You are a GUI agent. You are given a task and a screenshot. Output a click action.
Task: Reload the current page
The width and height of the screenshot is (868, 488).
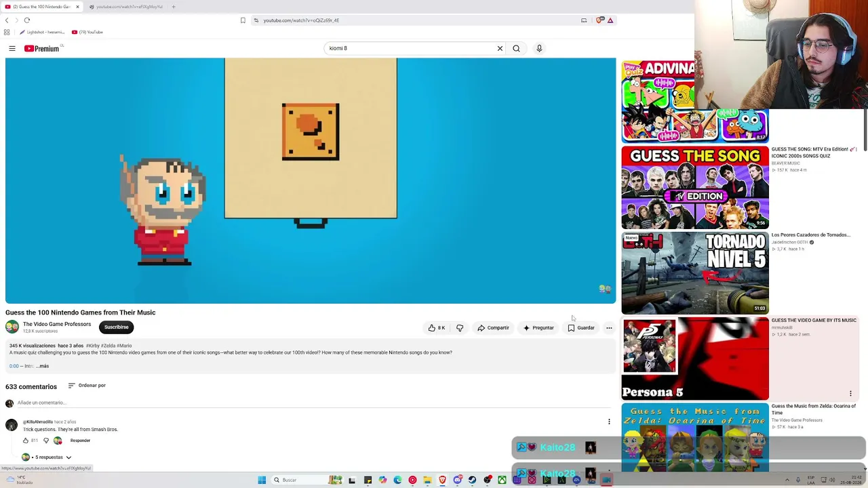click(x=27, y=20)
